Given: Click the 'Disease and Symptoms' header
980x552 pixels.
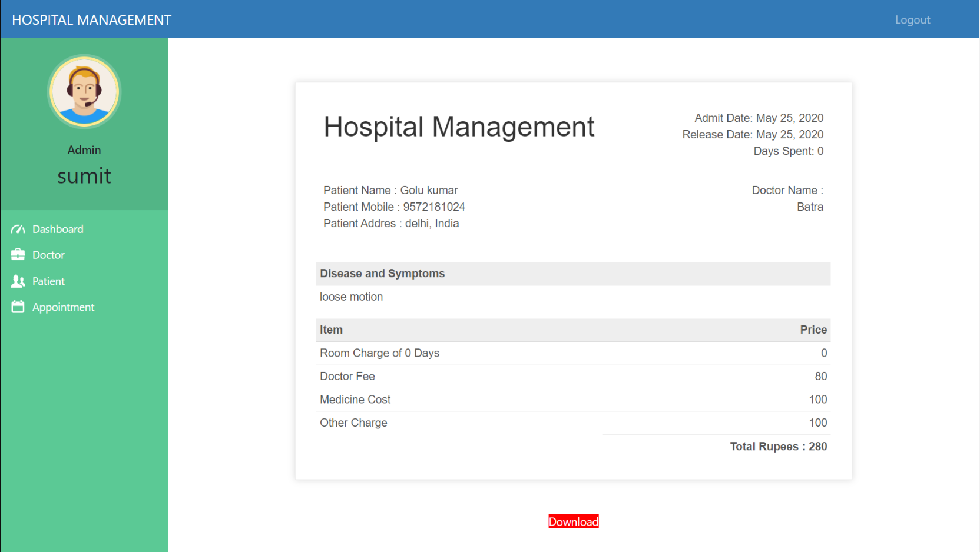Looking at the screenshot, I should point(573,274).
